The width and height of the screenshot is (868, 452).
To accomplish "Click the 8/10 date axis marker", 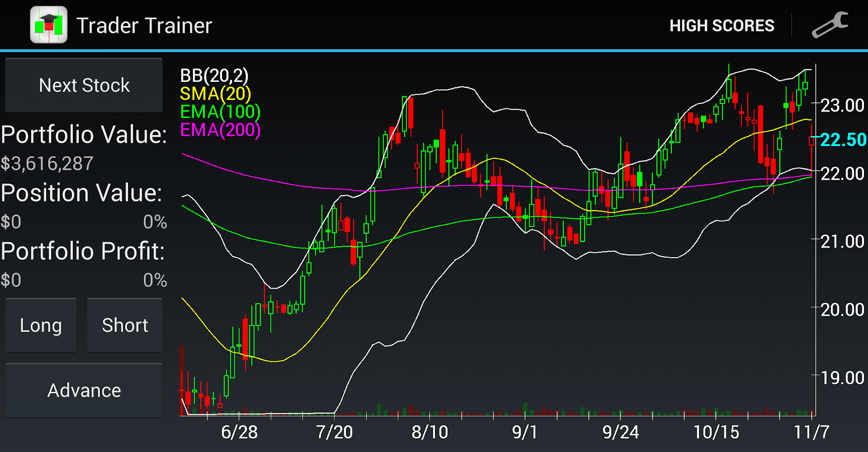I will pyautogui.click(x=429, y=432).
